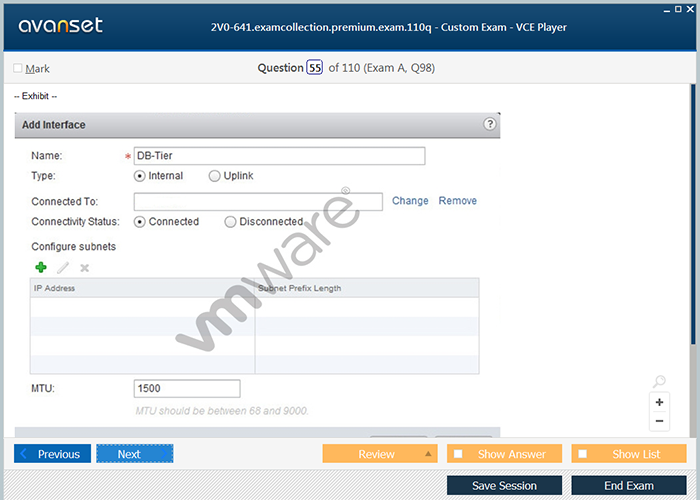The height and width of the screenshot is (500, 700).
Task: Enable the Show List checkbox
Action: point(584,454)
